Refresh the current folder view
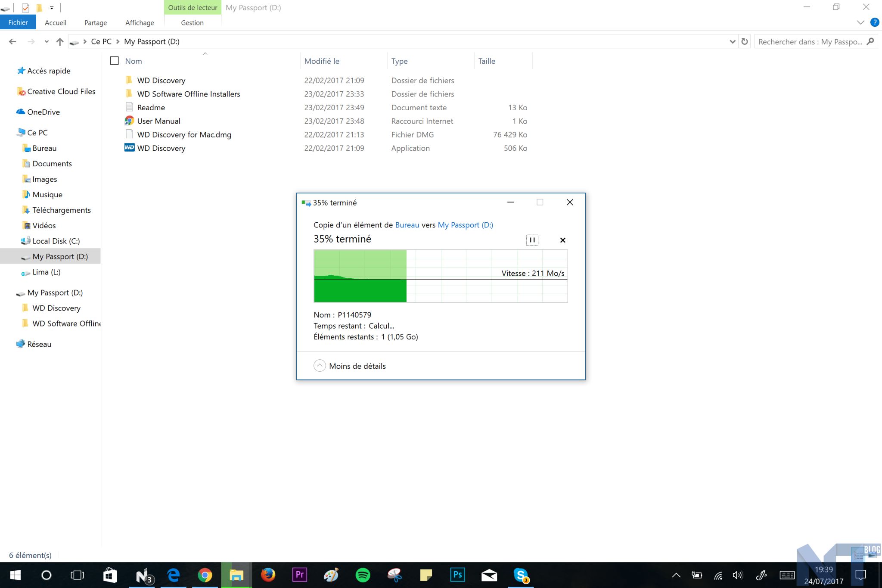The width and height of the screenshot is (882, 588). (744, 42)
